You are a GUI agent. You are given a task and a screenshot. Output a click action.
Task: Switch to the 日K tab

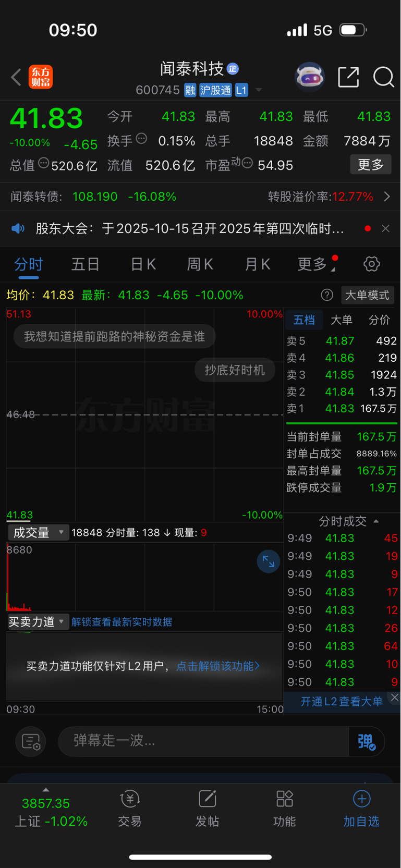tap(143, 264)
